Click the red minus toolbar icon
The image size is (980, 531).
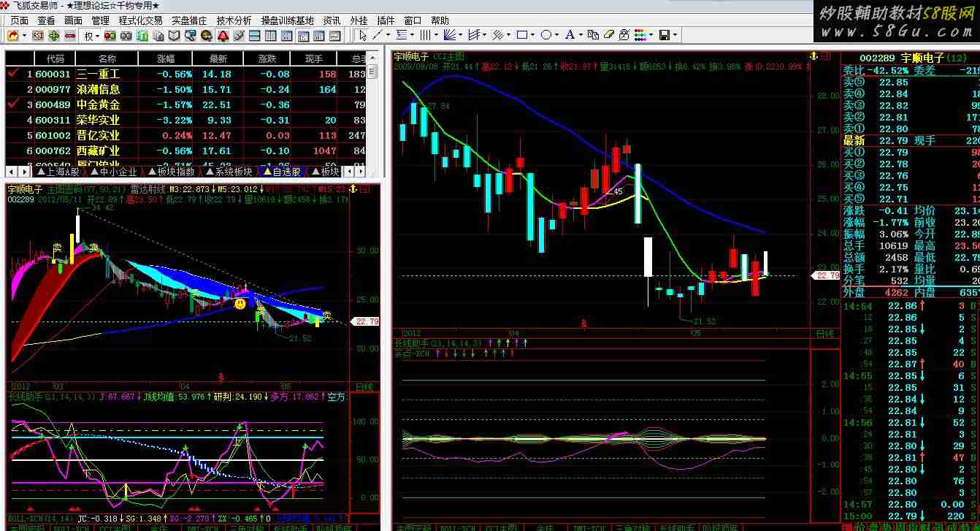(70, 35)
